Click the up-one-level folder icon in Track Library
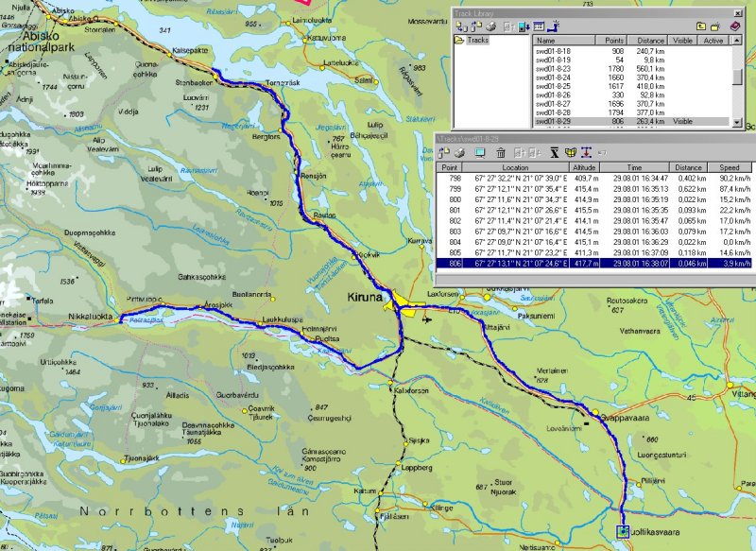Viewport: 756px width, 551px height. [x=702, y=26]
